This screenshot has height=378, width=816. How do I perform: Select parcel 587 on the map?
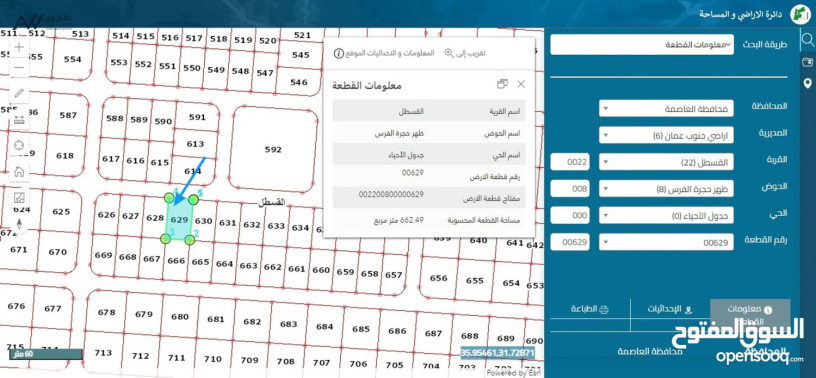[68, 115]
